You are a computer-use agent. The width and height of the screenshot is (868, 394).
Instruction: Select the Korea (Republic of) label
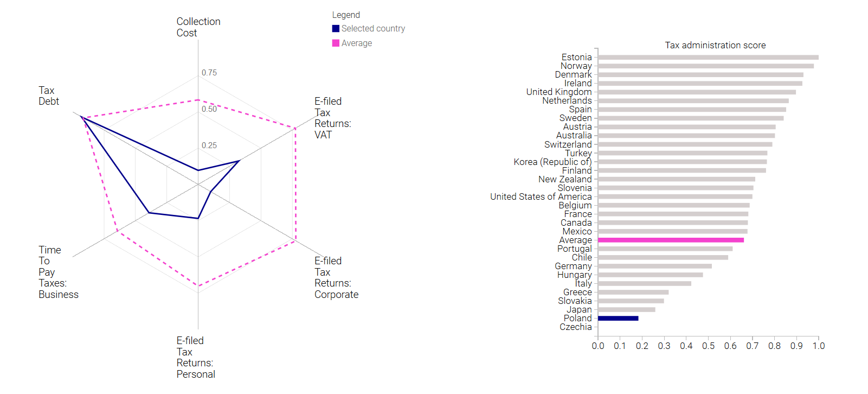[553, 162]
